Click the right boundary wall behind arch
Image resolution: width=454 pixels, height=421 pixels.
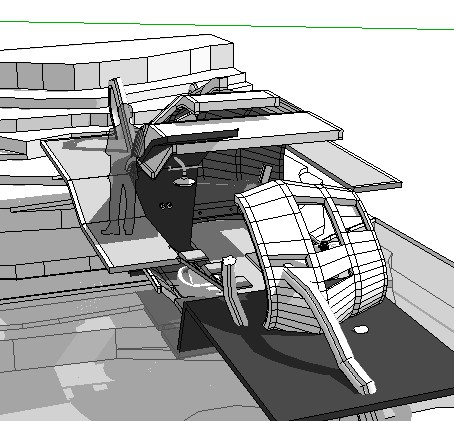[x=417, y=267]
